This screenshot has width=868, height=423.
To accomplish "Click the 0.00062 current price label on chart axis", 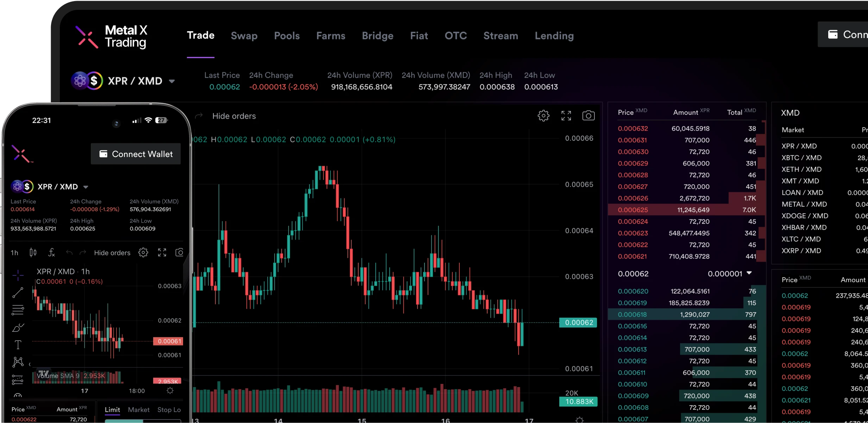I will (578, 322).
